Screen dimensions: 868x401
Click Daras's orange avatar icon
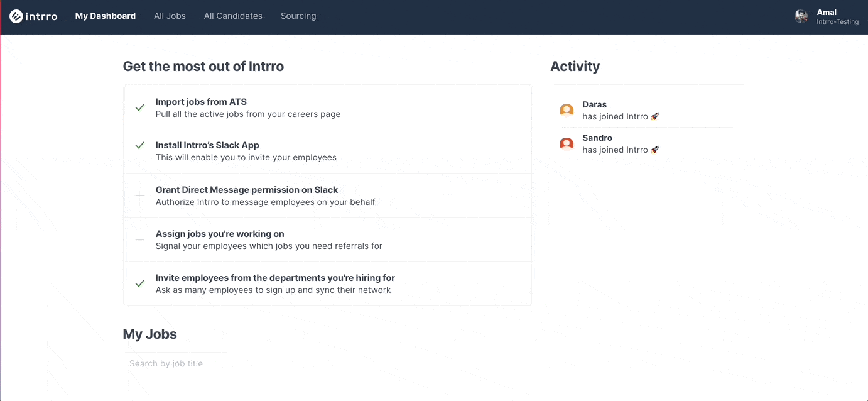567,111
